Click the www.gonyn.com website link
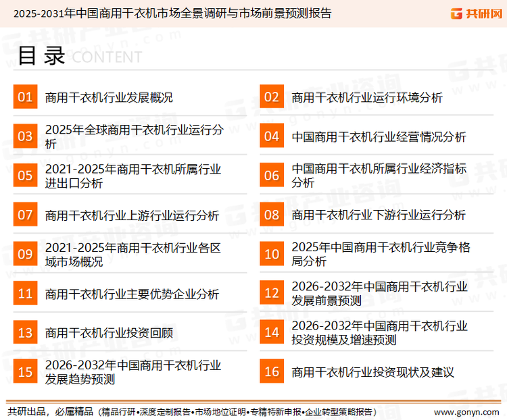507x420 pixels. 466,411
